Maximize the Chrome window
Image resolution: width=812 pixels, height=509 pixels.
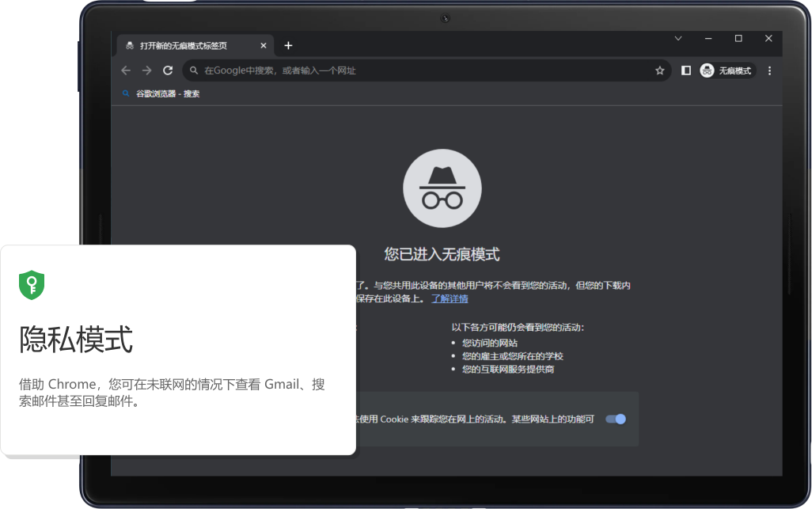coord(738,38)
